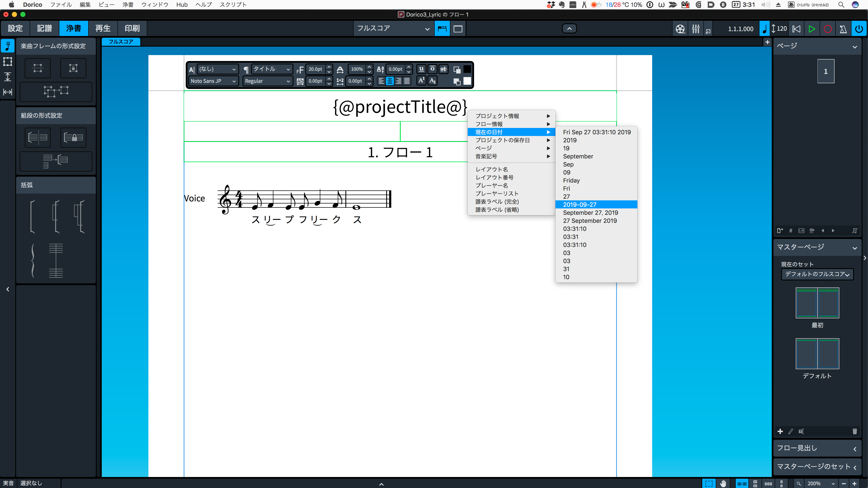Open the white background color swatch
This screenshot has width=868, height=488.
click(x=467, y=81)
